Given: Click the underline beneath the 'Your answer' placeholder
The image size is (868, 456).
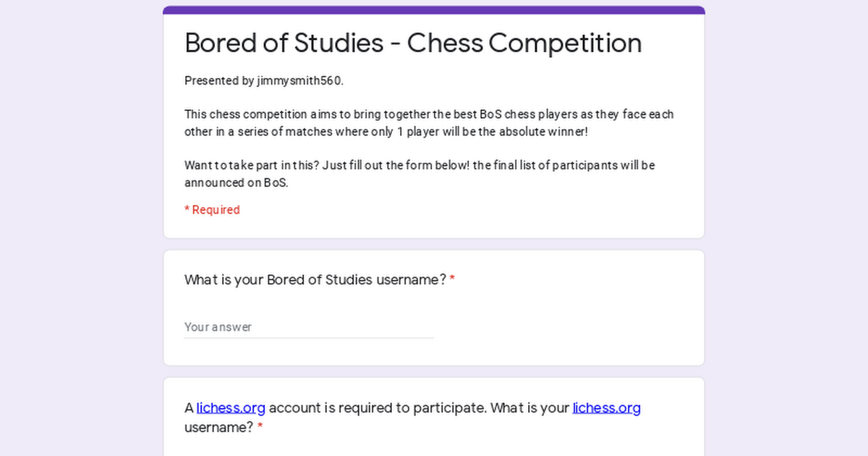Looking at the screenshot, I should point(309,338).
